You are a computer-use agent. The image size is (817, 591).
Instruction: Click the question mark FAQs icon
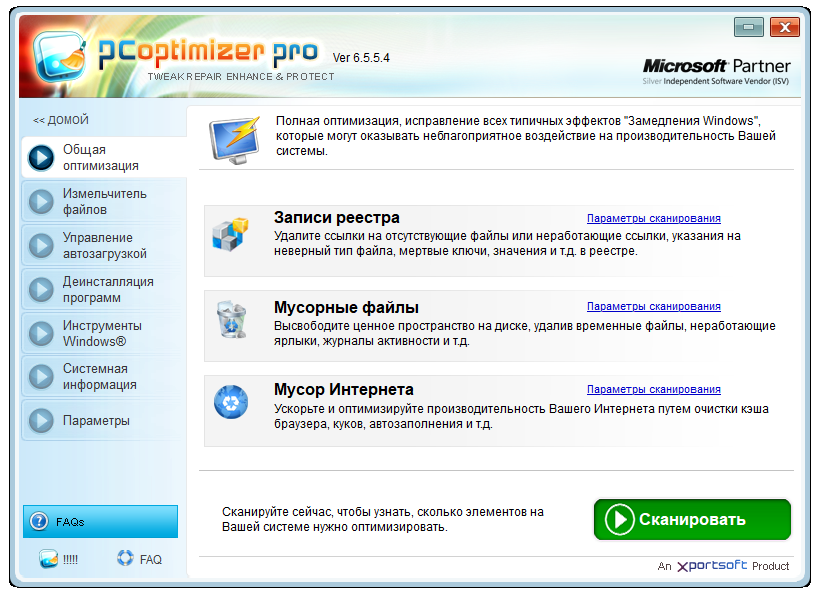tap(39, 521)
